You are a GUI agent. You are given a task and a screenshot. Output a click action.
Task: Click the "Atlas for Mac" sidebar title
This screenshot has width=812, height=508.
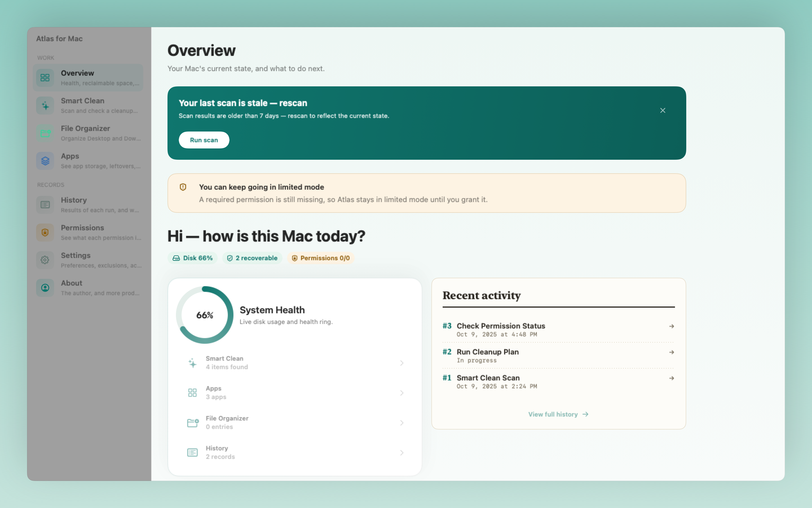pos(59,39)
